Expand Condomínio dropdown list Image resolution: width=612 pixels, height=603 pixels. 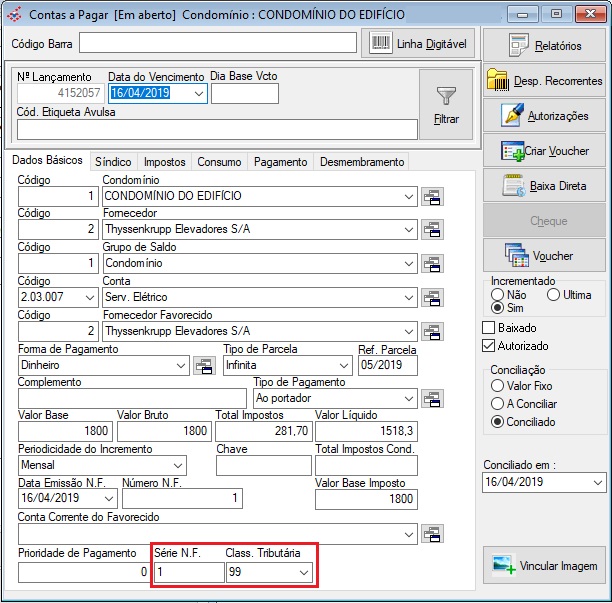409,196
